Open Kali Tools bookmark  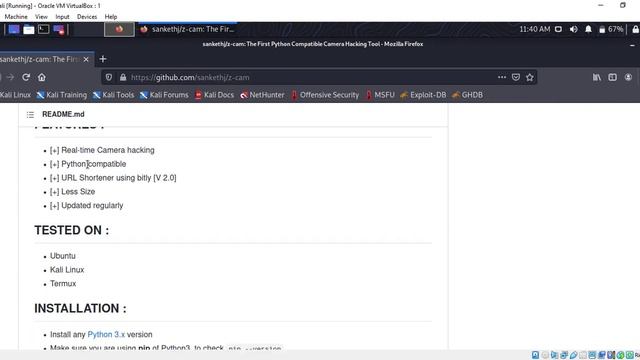tap(113, 95)
